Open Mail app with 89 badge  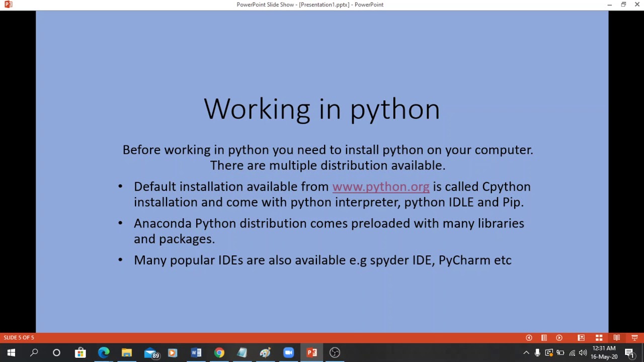click(150, 352)
